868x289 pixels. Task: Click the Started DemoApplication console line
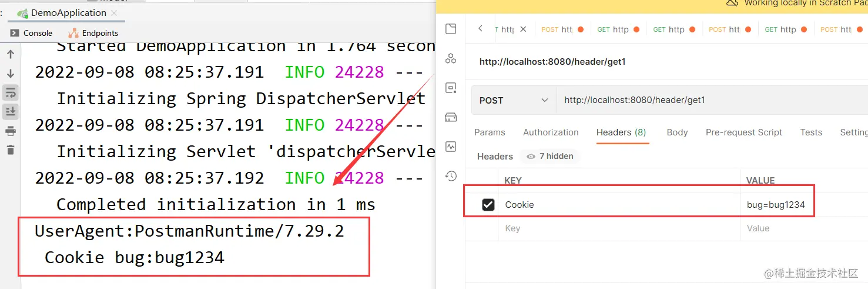pyautogui.click(x=246, y=46)
